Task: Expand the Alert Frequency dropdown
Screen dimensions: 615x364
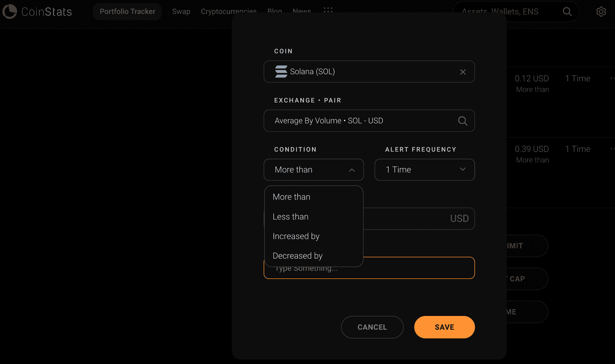Action: click(425, 169)
